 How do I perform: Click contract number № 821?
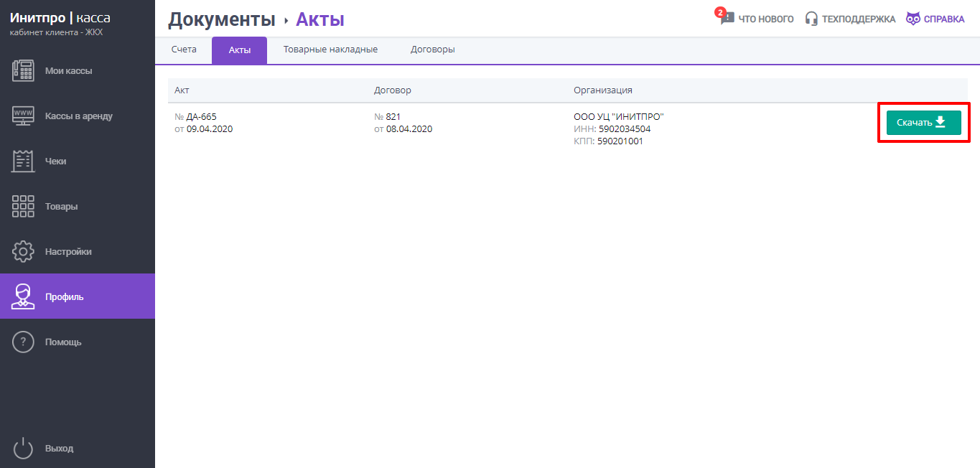point(387,116)
